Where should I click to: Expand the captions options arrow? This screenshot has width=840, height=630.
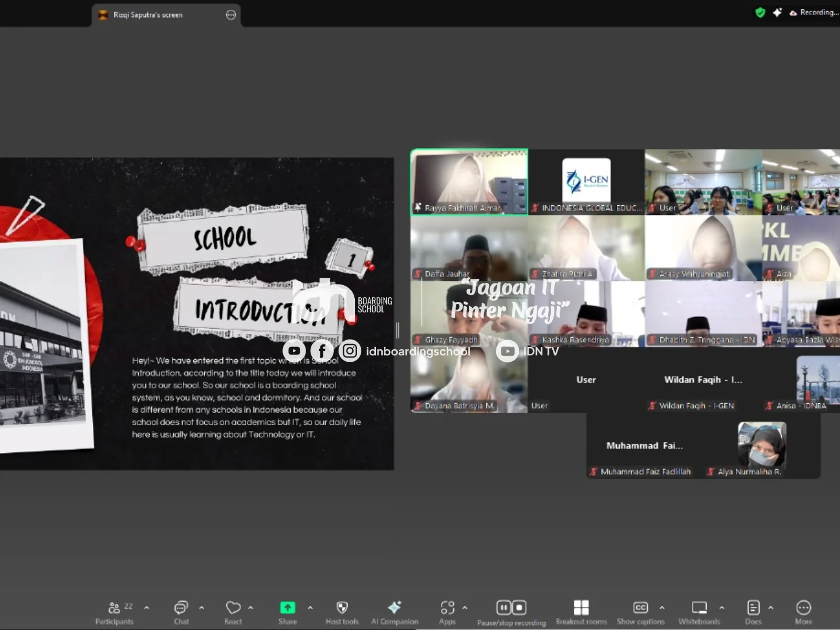[662, 607]
